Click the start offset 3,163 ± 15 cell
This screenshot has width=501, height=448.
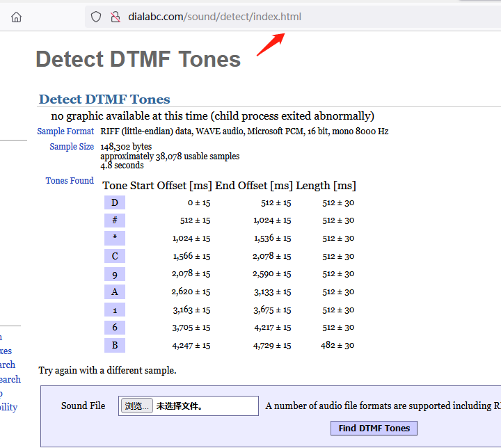click(x=192, y=310)
